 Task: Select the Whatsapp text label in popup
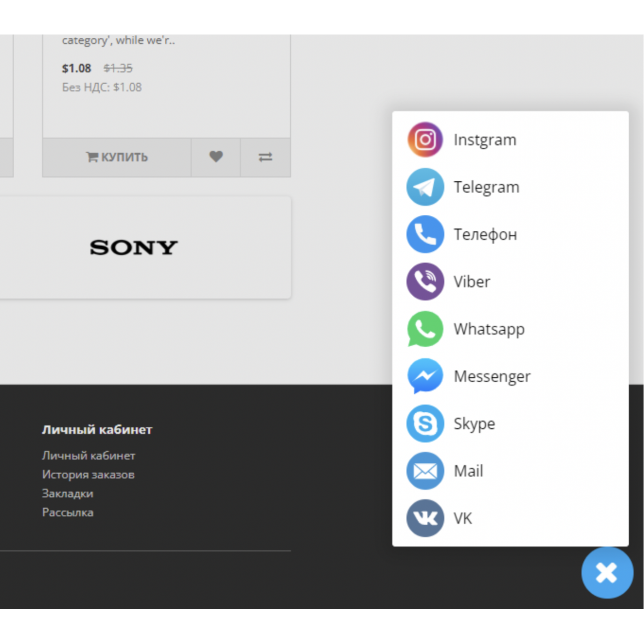pos(489,329)
